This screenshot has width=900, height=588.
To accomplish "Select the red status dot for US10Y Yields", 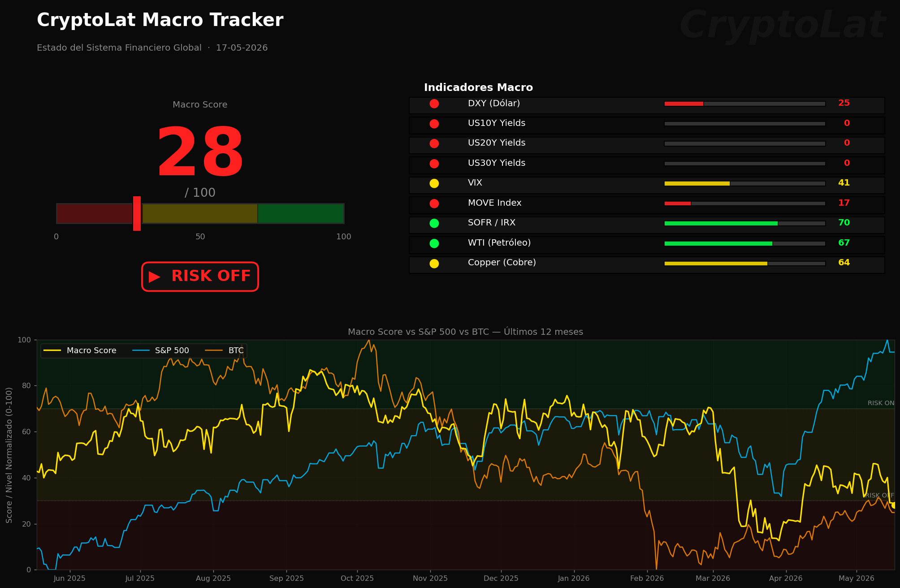I will [434, 124].
